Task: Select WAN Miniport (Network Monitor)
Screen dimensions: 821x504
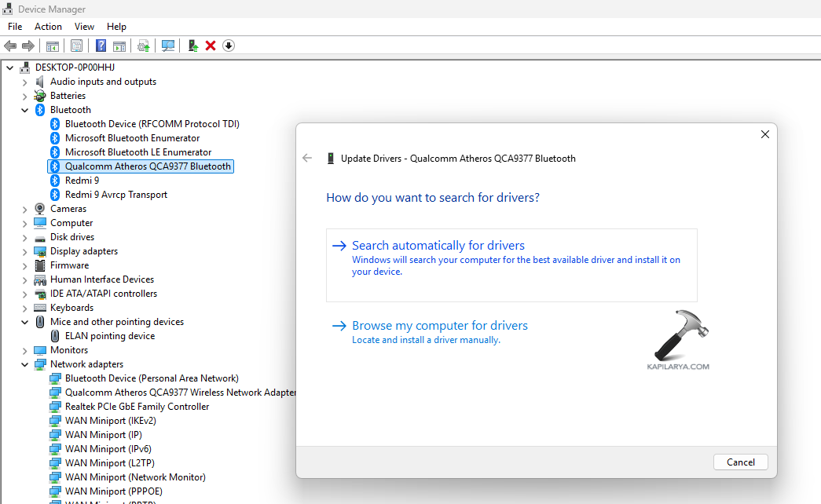Action: coord(136,477)
